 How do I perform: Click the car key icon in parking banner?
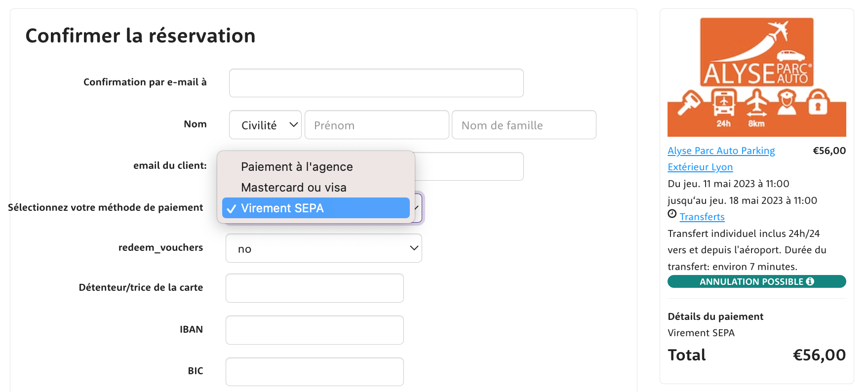[x=689, y=103]
